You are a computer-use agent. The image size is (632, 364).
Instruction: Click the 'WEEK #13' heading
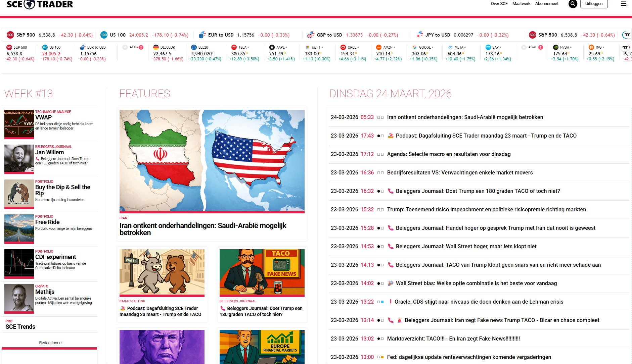[x=29, y=94]
